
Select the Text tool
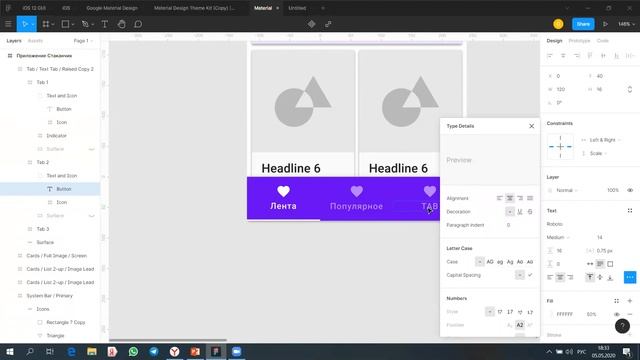[104, 24]
